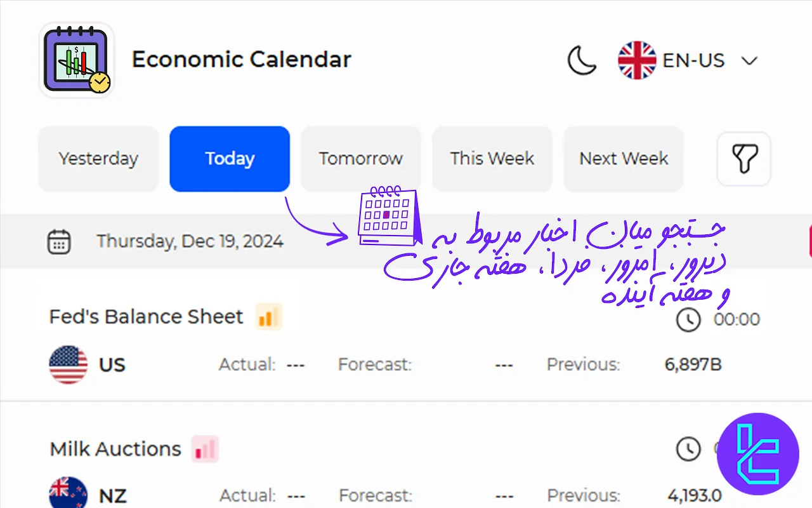Select the This Week filter

492,159
